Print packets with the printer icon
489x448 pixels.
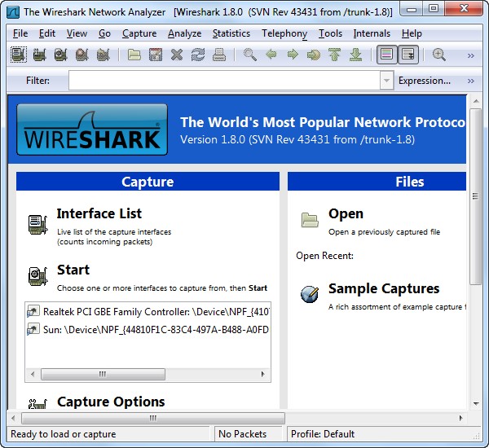[x=219, y=55]
